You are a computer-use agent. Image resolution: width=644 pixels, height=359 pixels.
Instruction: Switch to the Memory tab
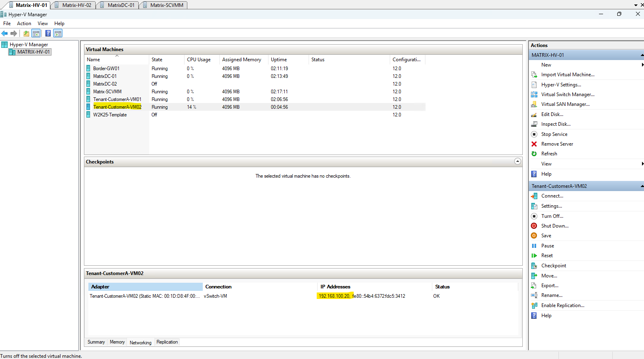point(117,342)
